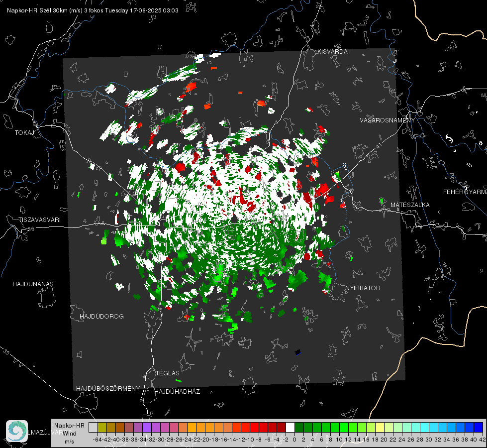The height and width of the screenshot is (448, 487).
Task: Select the HAJDÚDOROG city label
Action: point(101,316)
